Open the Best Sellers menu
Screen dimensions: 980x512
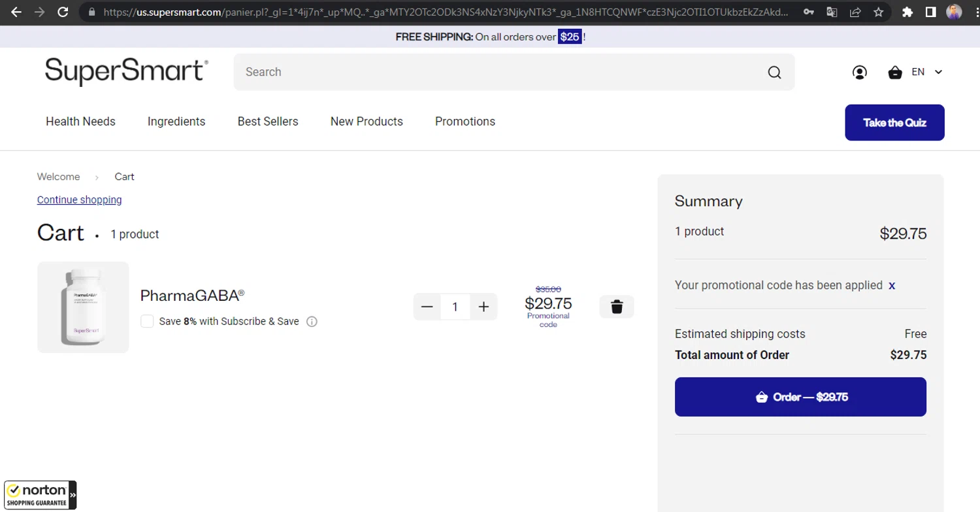268,122
